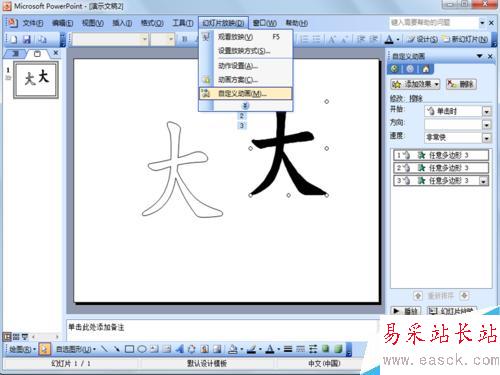500x375 pixels.
Task: Open the Line Style options
Action: tap(288, 349)
